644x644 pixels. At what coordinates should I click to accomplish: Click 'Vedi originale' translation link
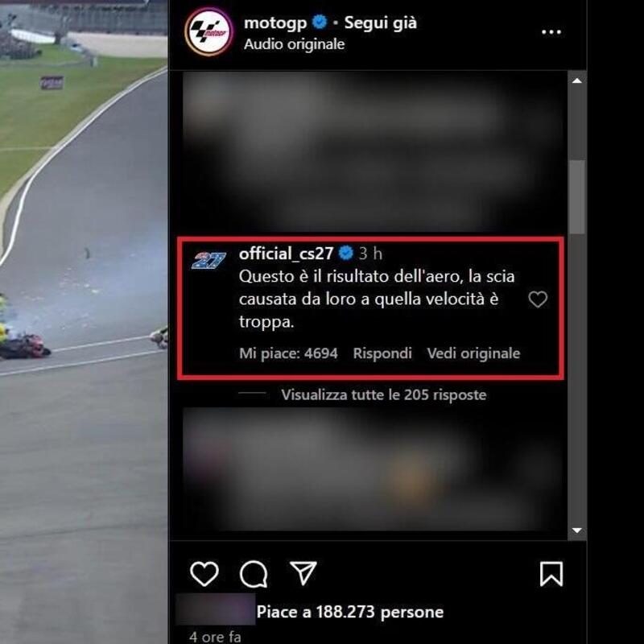[x=473, y=353]
